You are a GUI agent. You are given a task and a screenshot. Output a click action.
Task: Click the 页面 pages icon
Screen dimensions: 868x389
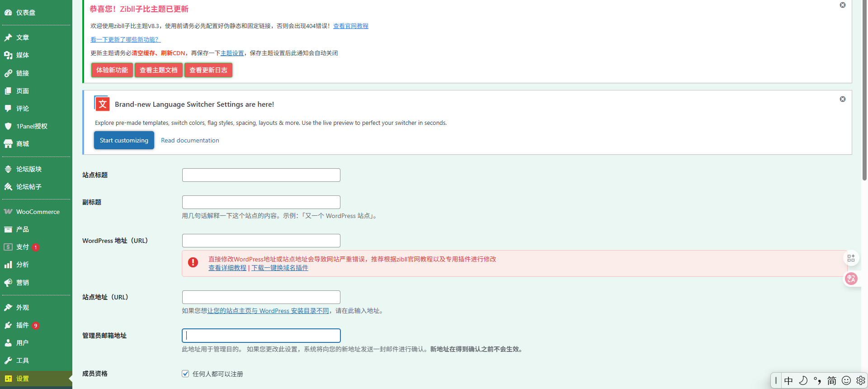coord(8,91)
